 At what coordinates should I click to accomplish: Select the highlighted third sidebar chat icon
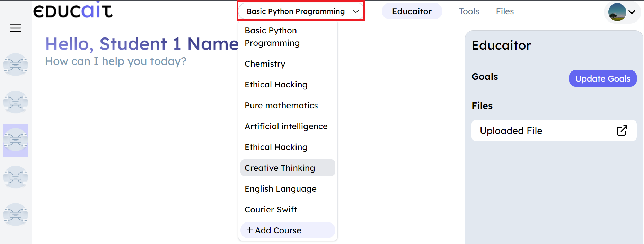pos(16,140)
